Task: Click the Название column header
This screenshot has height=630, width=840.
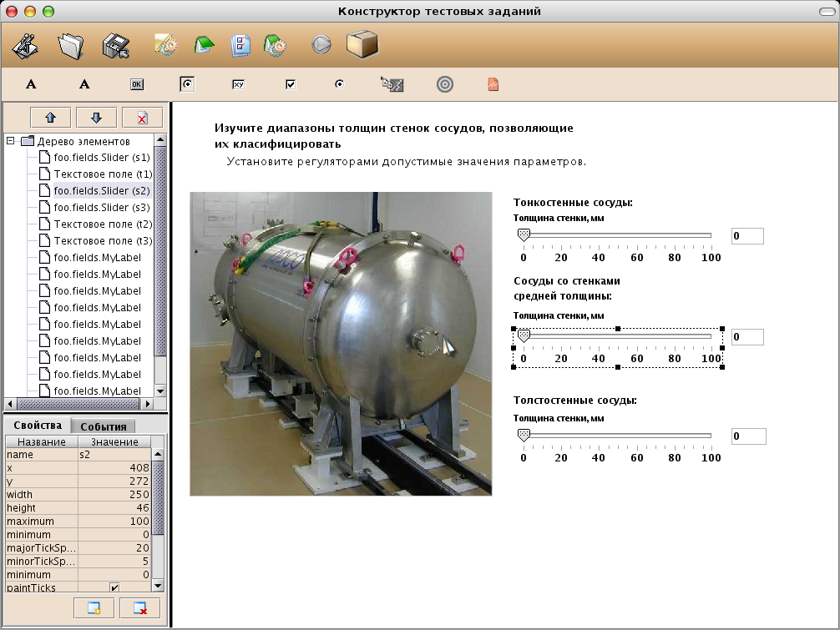Action: pos(42,441)
